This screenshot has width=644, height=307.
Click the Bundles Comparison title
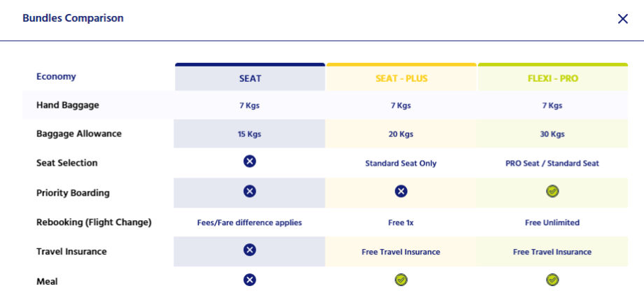(x=73, y=18)
